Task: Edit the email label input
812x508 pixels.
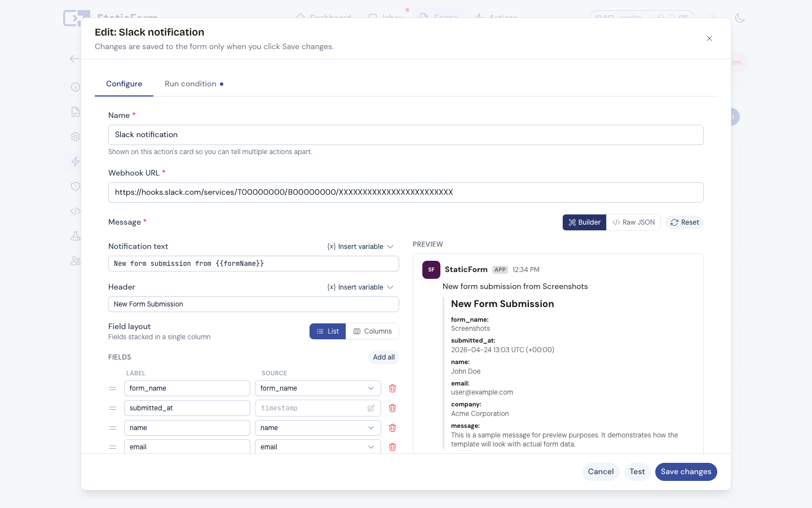Action: (187, 447)
